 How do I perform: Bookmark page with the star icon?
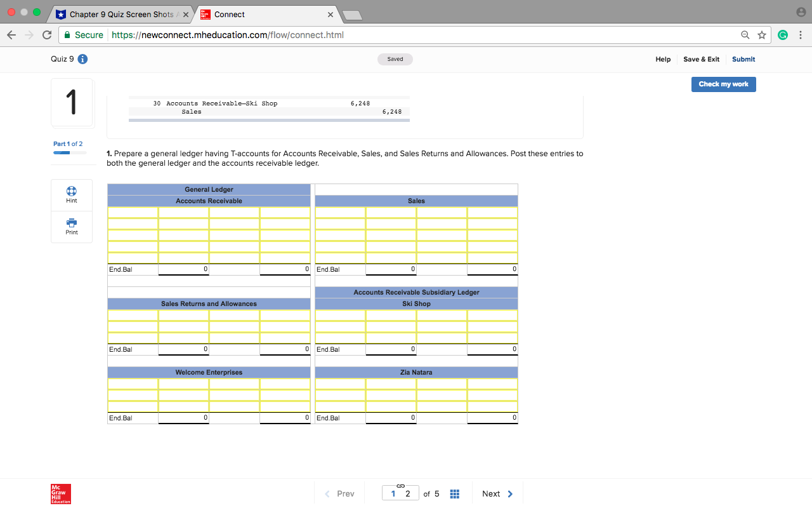coord(761,35)
